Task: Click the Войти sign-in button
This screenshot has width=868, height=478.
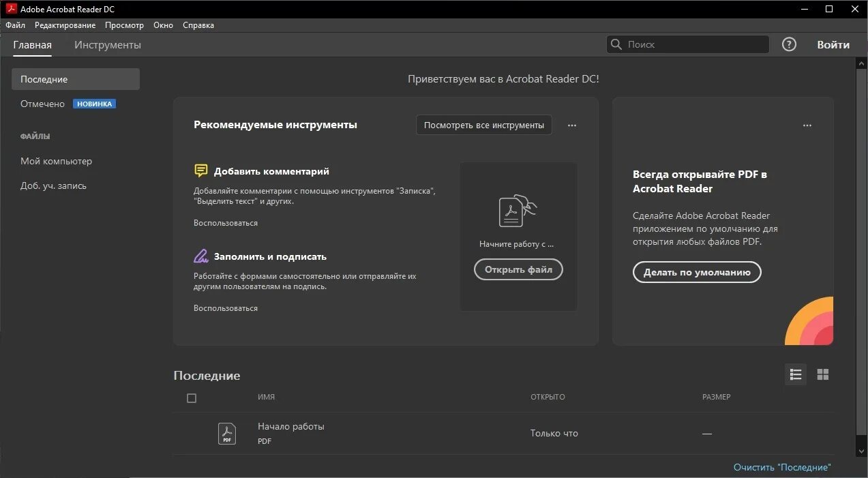Action: pyautogui.click(x=833, y=44)
